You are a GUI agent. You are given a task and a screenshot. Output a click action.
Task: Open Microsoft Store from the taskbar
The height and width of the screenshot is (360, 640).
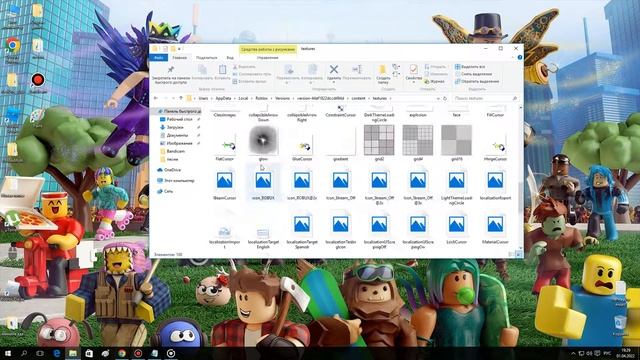pyautogui.click(x=89, y=353)
